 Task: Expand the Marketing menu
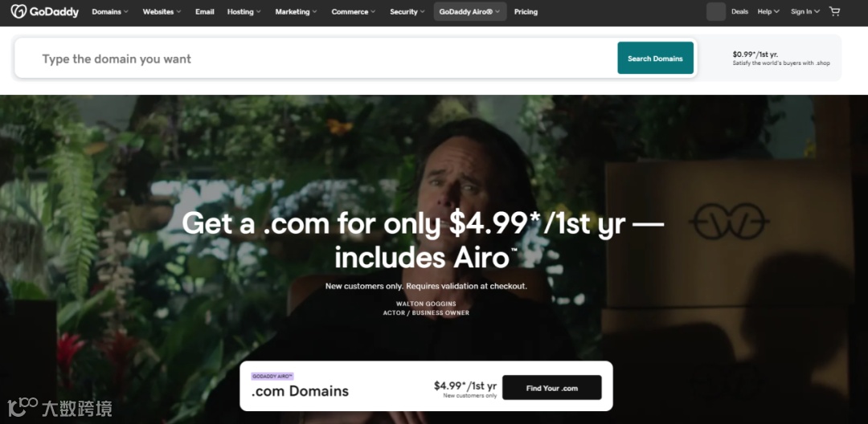[296, 11]
